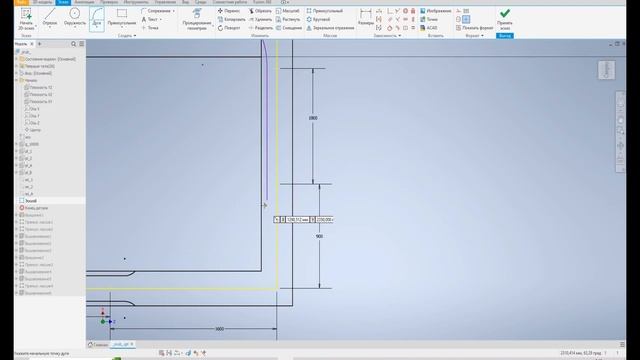640x360 pixels.
Task: Click the Зеркальное отражение mirror tool
Action: click(330, 28)
